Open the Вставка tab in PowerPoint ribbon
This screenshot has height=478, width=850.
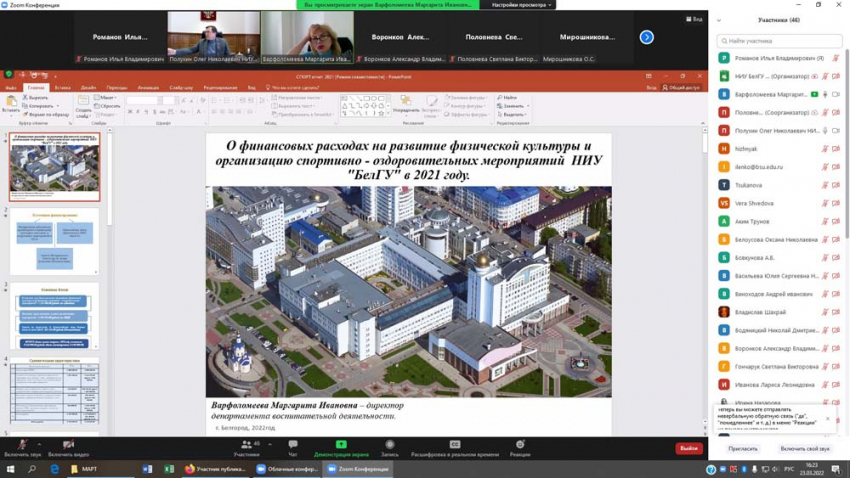[62, 88]
